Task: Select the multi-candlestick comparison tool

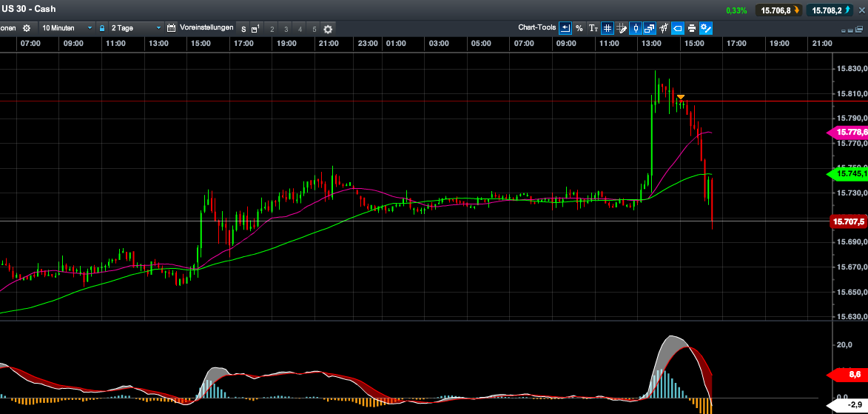Action: click(x=664, y=28)
